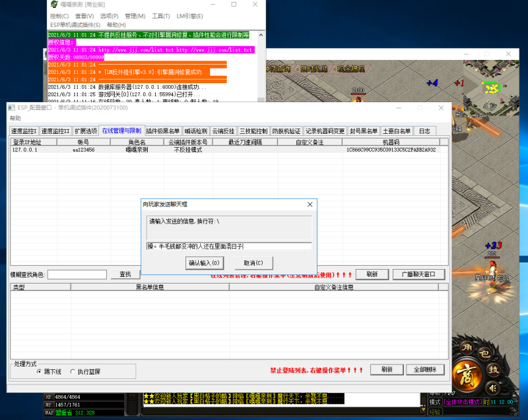Sort by 角色名 column header
The height and width of the screenshot is (420, 528).
pyautogui.click(x=137, y=142)
